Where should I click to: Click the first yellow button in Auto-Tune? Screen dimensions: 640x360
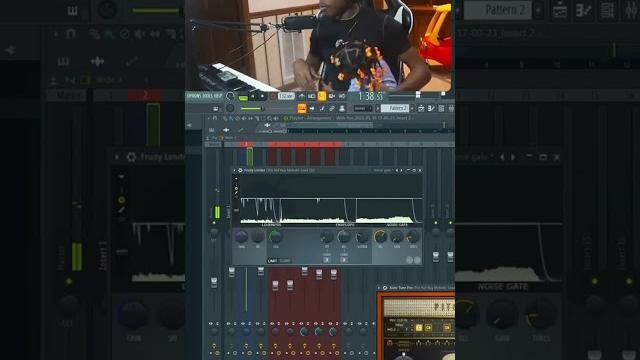pyautogui.click(x=419, y=327)
